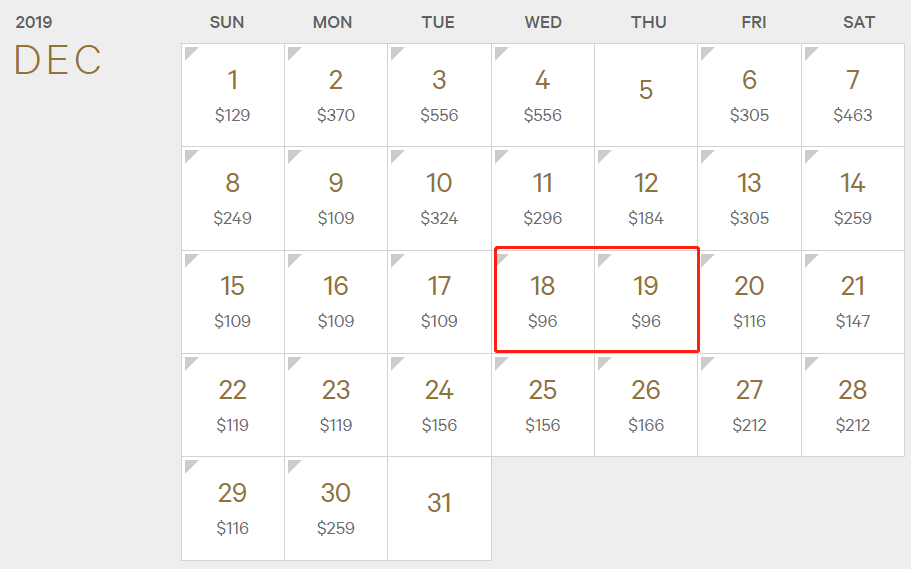911x569 pixels.
Task: Click the corner triangle on December 28
Action: pos(810,362)
